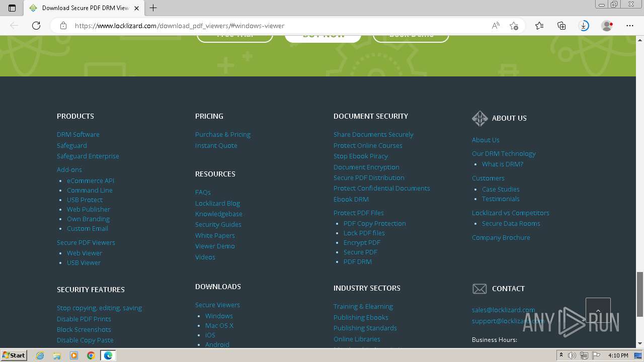644x362 pixels.
Task: Open the Safeguard Enterprise link
Action: 88,156
